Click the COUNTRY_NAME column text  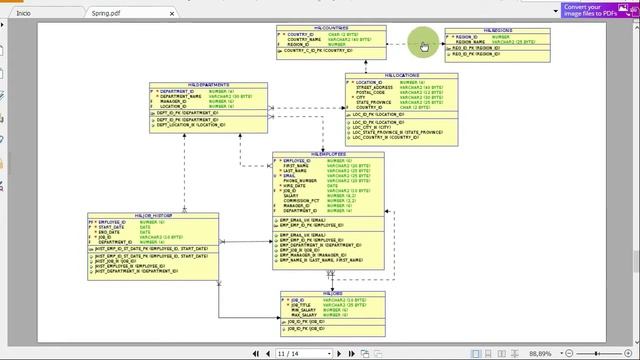click(304, 40)
